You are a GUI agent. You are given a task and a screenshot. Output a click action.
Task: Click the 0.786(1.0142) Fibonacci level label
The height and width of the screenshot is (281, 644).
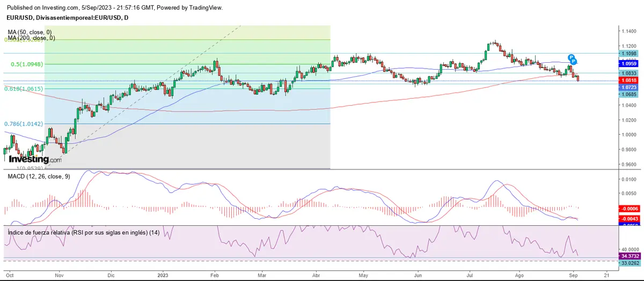tap(24, 124)
